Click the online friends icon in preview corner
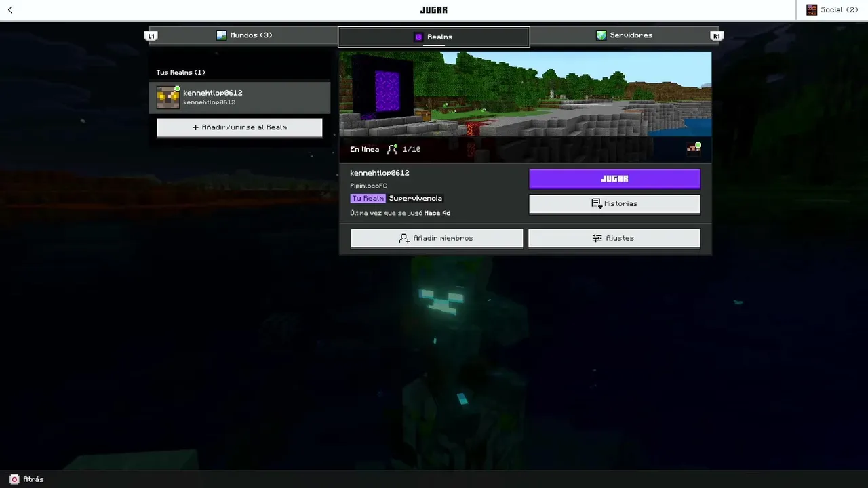The height and width of the screenshot is (488, 868). [x=693, y=148]
